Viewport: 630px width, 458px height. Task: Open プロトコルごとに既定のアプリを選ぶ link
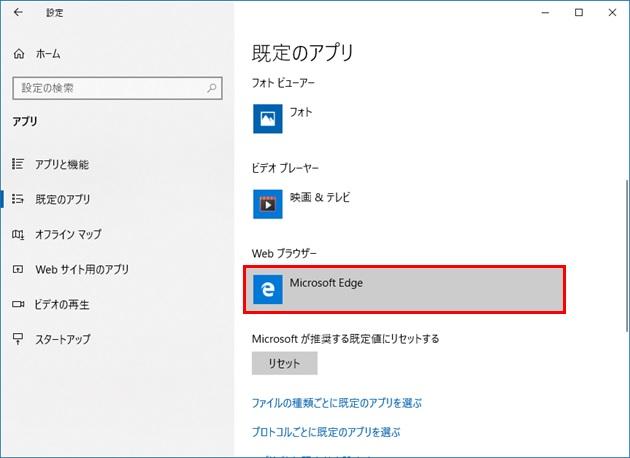click(x=326, y=432)
